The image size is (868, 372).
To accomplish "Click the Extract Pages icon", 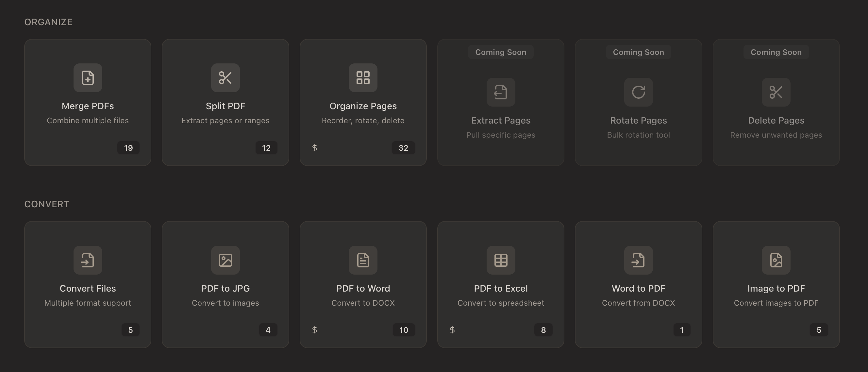I will [x=501, y=92].
